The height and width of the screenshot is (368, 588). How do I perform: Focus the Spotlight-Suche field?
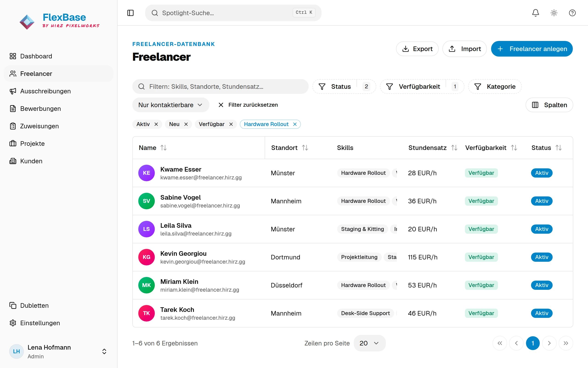click(233, 13)
